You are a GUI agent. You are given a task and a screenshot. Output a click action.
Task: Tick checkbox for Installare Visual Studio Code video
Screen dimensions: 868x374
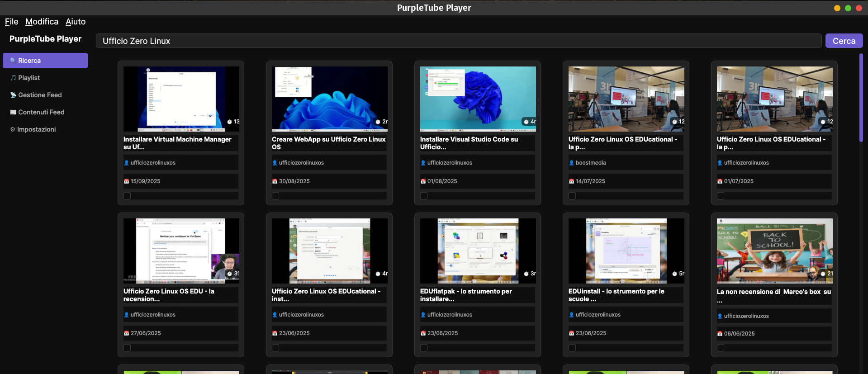(x=424, y=196)
